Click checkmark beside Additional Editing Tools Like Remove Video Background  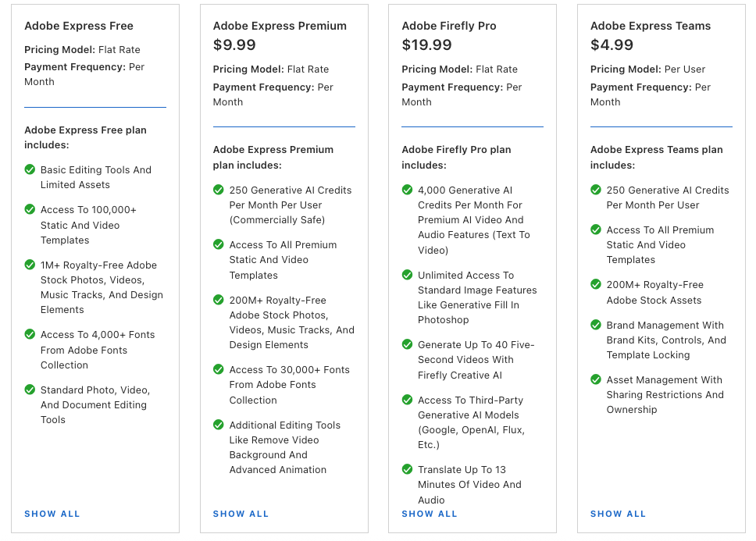pos(219,425)
